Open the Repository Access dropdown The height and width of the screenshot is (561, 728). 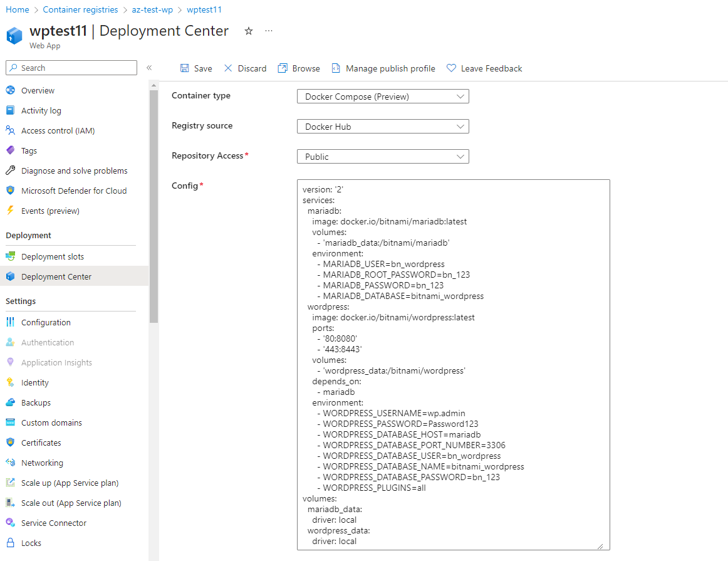(383, 157)
